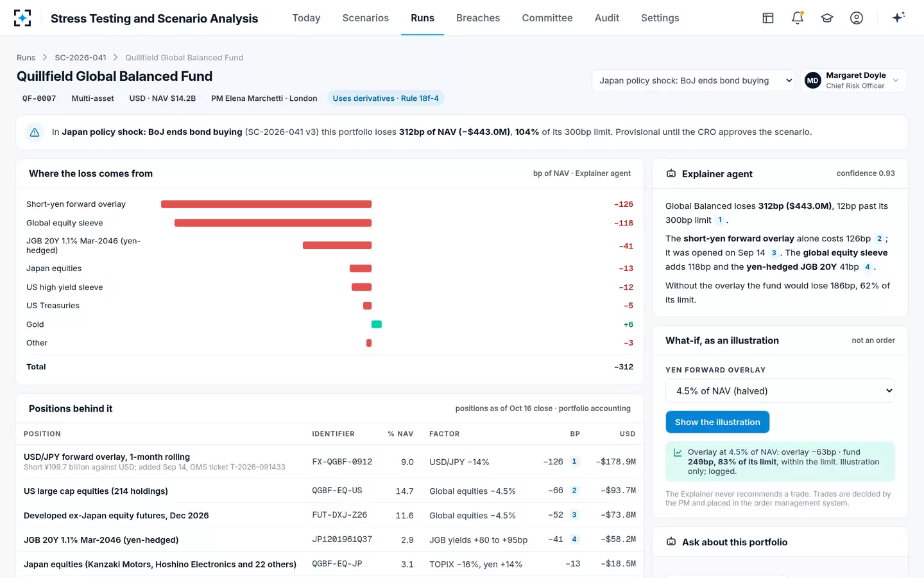Switch to the Scenarios tab
Screen dimensions: 924x578
pos(366,18)
